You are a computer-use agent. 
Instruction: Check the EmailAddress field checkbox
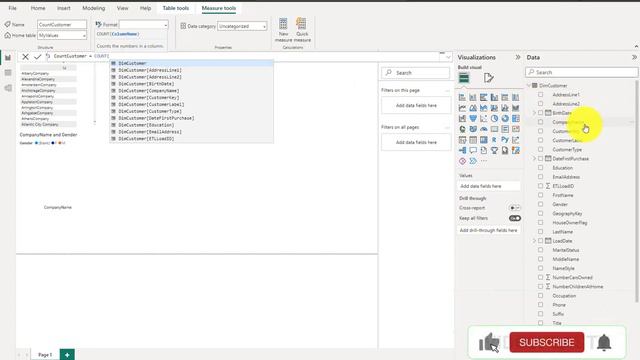(x=540, y=177)
